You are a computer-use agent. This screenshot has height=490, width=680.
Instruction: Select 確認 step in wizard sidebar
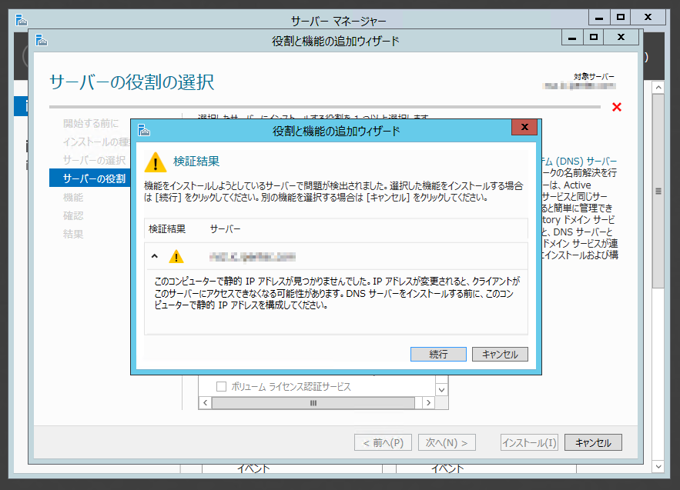(x=73, y=216)
